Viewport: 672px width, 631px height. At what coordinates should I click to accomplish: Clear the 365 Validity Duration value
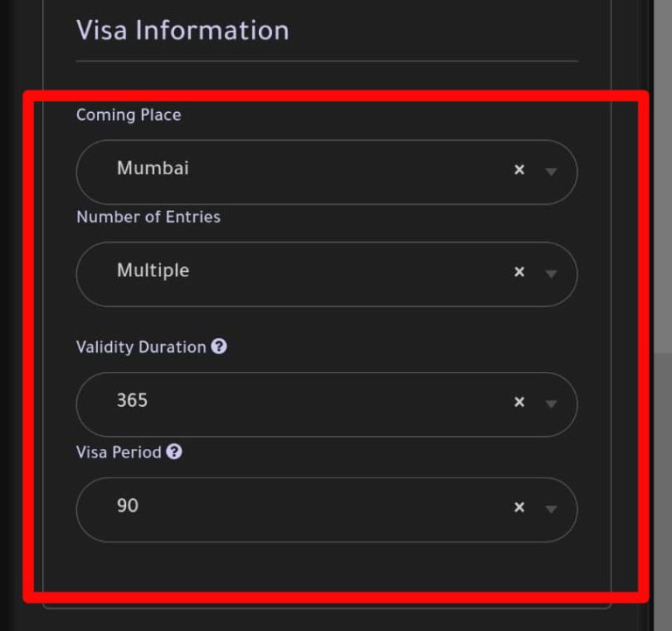pos(519,402)
